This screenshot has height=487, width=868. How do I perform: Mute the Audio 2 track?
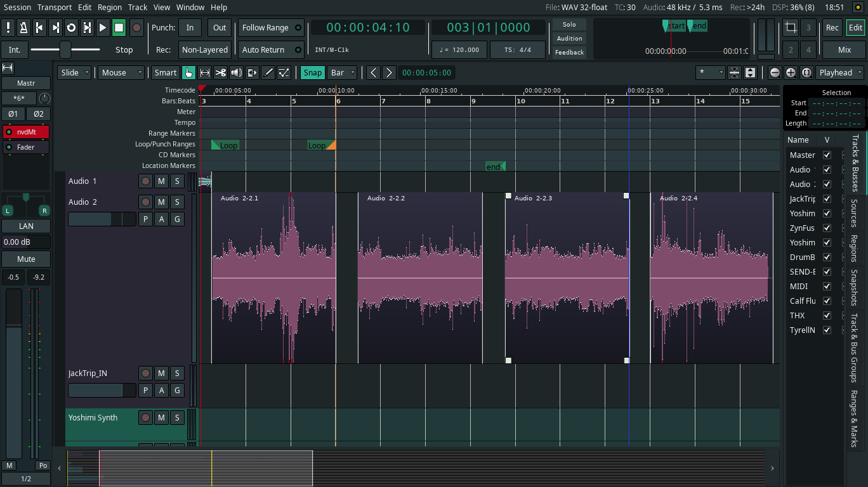(x=161, y=202)
